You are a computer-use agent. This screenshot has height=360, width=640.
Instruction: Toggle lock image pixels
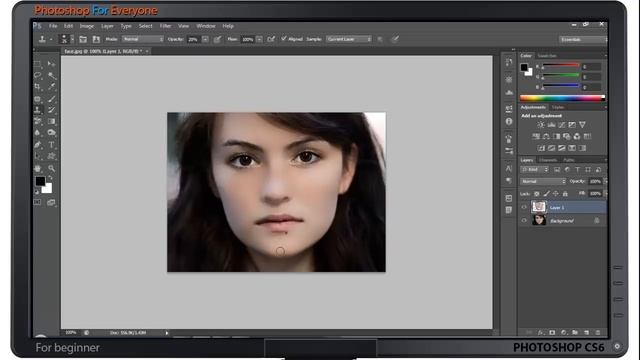click(x=547, y=193)
